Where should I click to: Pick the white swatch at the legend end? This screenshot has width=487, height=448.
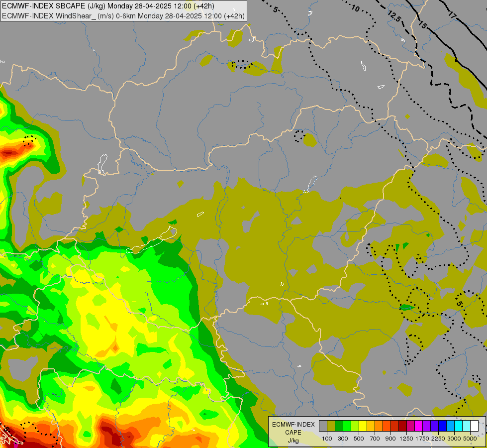tap(475, 426)
